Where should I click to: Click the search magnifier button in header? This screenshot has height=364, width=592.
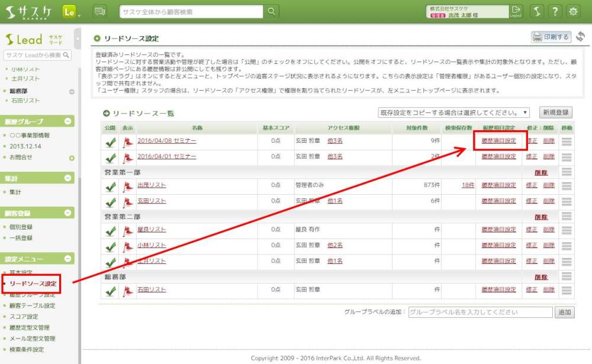click(271, 11)
